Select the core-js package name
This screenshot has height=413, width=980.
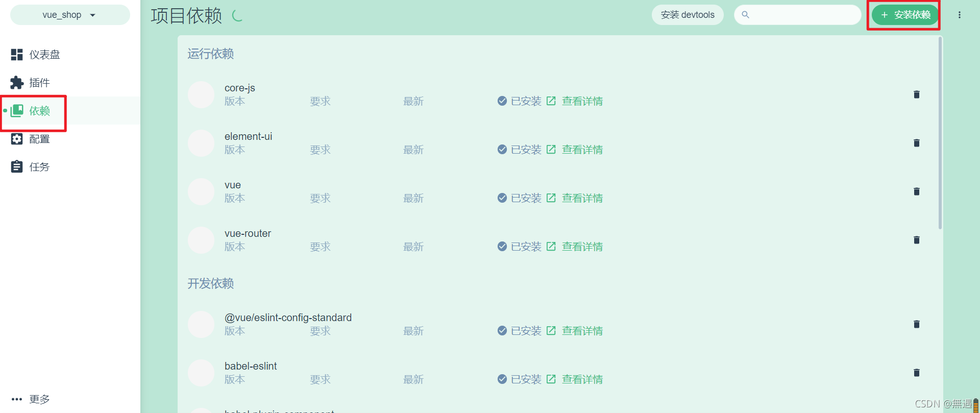(240, 88)
